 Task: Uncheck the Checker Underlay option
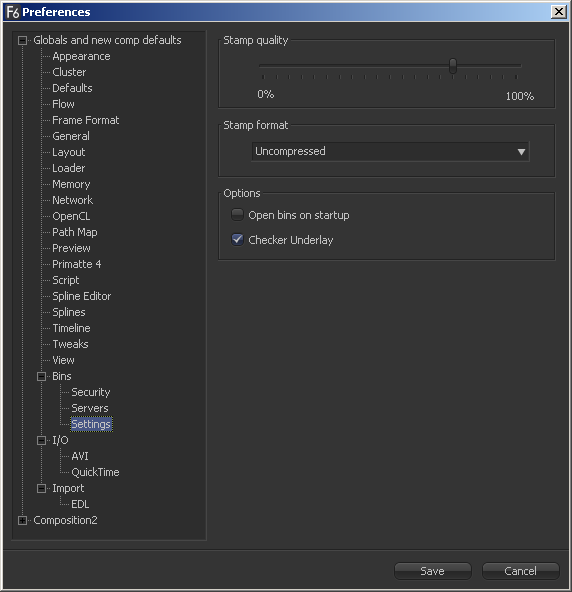(x=237, y=239)
